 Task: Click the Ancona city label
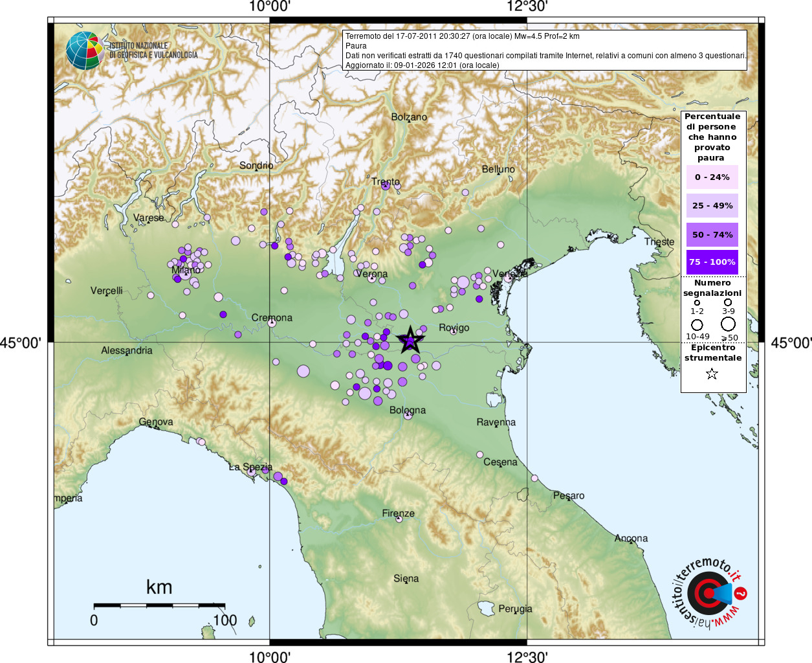[631, 539]
